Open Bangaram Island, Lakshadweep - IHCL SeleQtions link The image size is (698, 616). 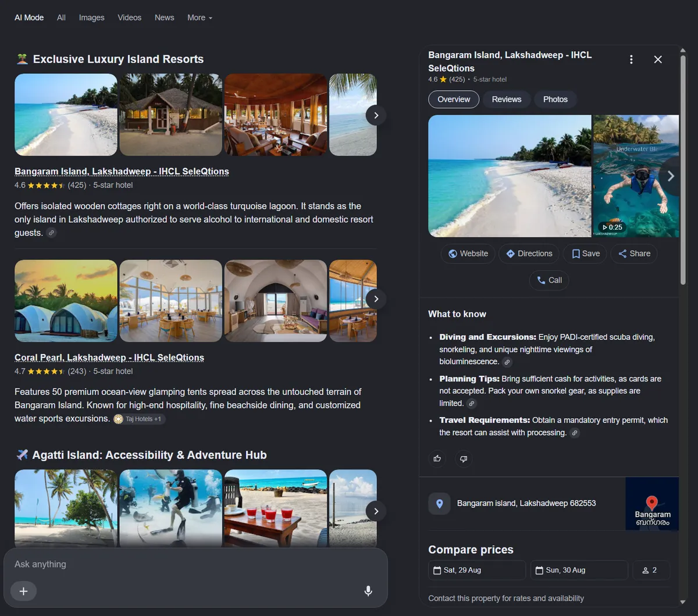click(122, 172)
